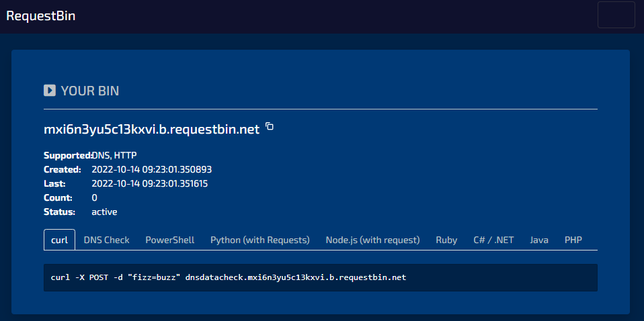Click the Created: label

click(x=63, y=169)
